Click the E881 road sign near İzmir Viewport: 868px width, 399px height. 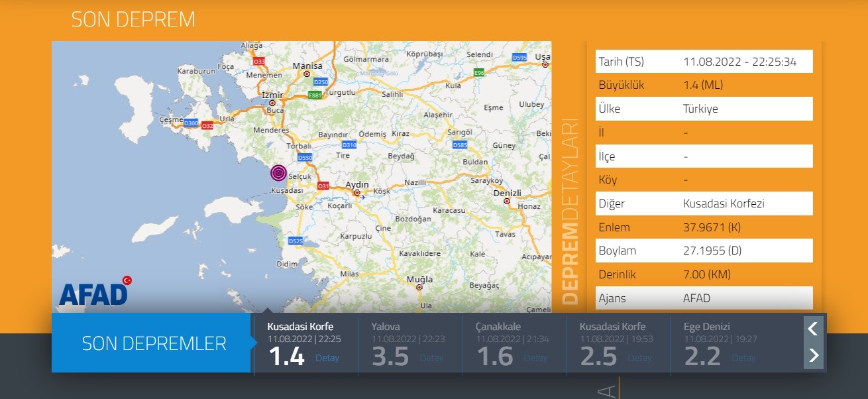click(x=315, y=95)
